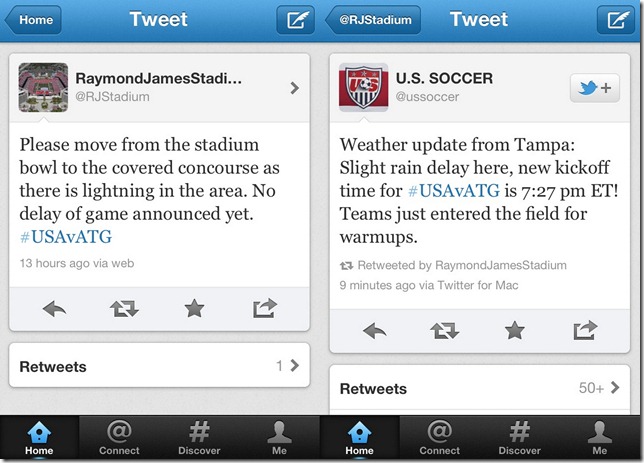Compose a new tweet in left panel
Screen dimensions: 644x463
(295, 19)
